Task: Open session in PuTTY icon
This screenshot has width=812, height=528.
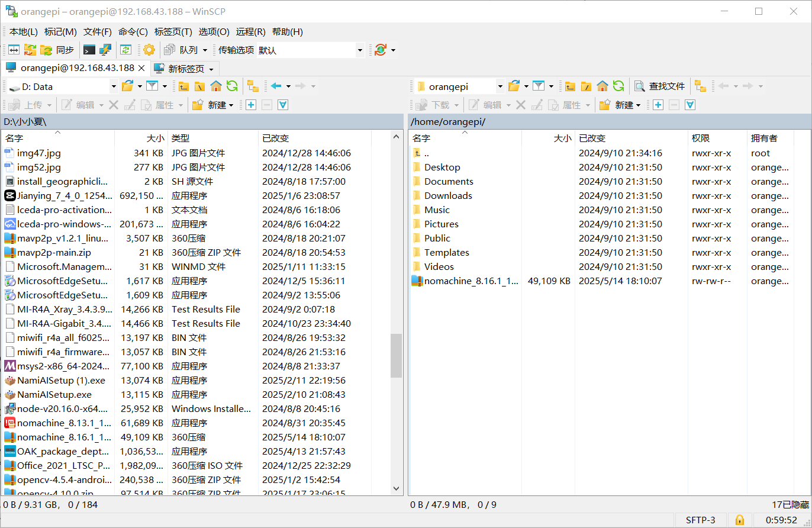Action: (x=105, y=50)
